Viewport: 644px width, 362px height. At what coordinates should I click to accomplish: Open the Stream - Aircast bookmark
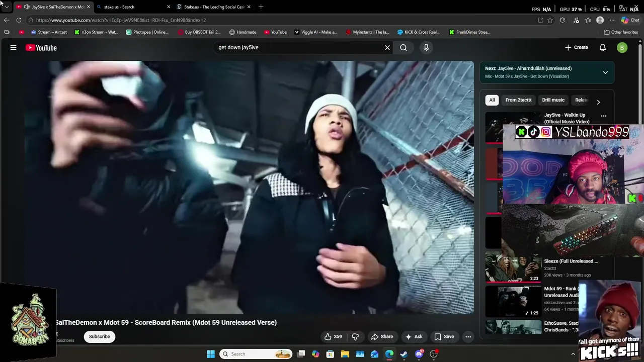pos(49,32)
